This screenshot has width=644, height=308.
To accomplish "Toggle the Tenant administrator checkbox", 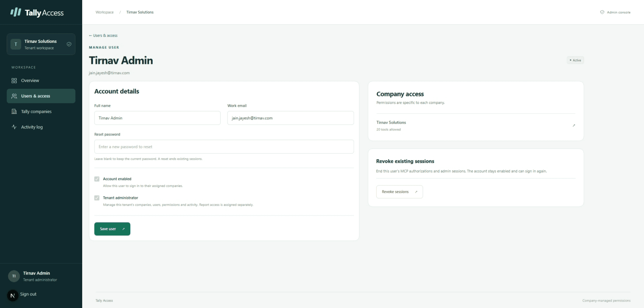I will 97,198.
